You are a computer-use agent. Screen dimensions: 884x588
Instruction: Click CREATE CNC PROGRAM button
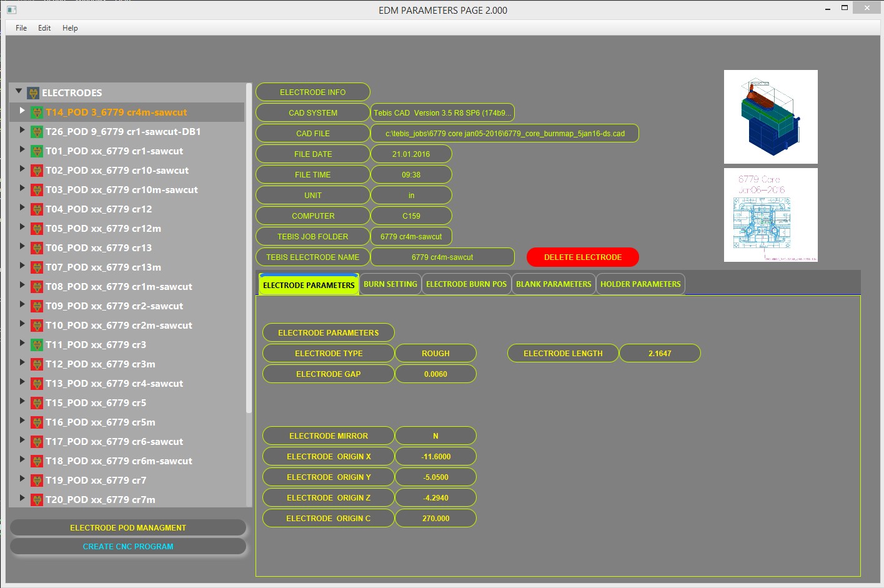coord(128,547)
